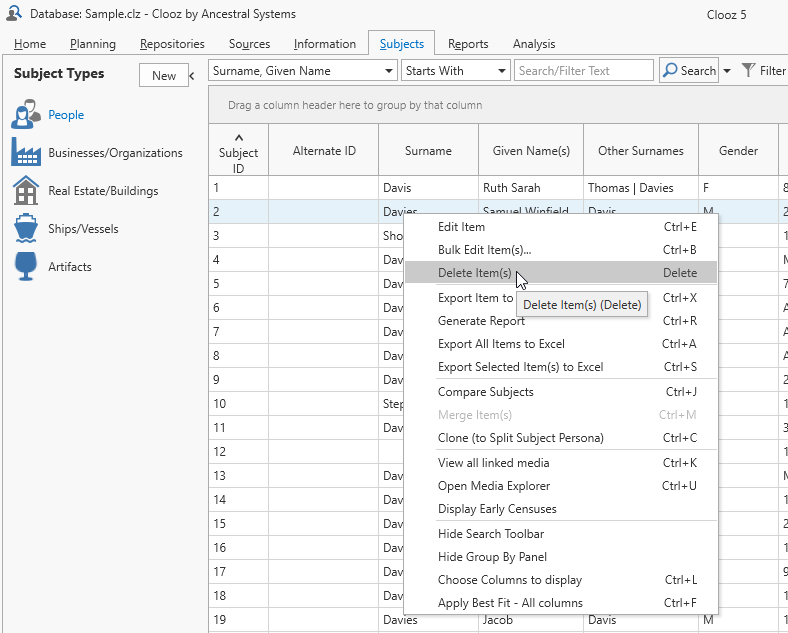Click Compare Subjects menu entry
788x633 pixels.
(485, 392)
